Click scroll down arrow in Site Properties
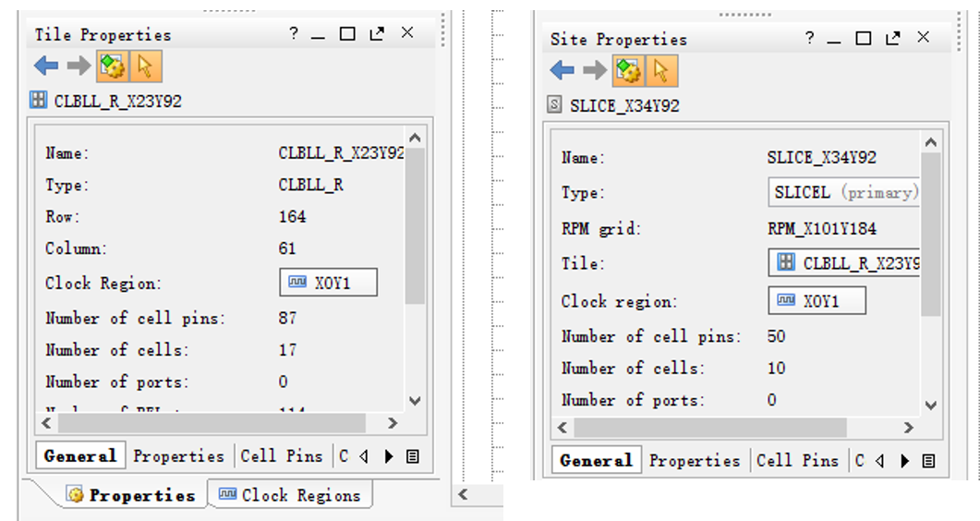This screenshot has width=980, height=521. point(931,406)
